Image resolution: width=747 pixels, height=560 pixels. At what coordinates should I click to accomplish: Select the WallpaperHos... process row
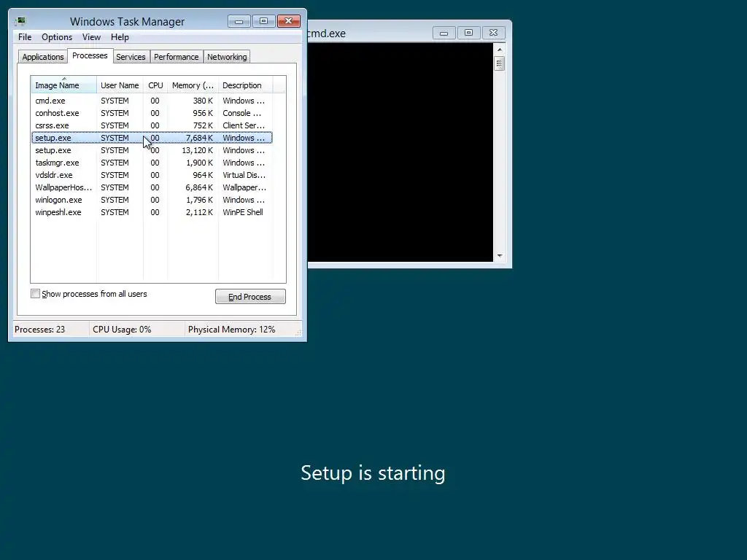[152, 187]
